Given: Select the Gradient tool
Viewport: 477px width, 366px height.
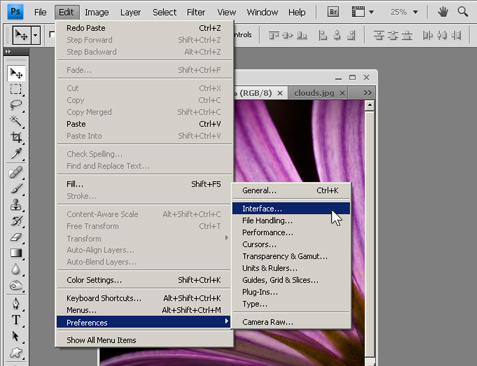Looking at the screenshot, I should coord(16,253).
